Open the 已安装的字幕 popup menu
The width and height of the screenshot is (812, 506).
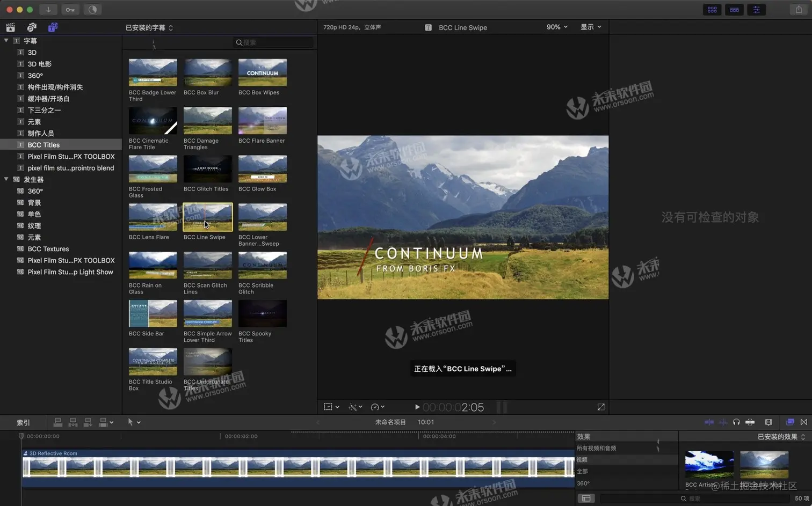[149, 28]
